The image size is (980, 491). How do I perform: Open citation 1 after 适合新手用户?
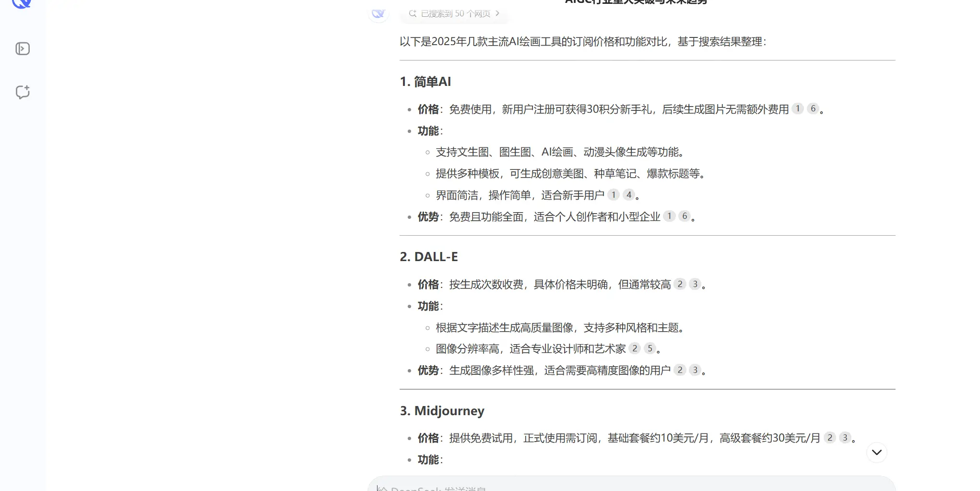pos(614,195)
